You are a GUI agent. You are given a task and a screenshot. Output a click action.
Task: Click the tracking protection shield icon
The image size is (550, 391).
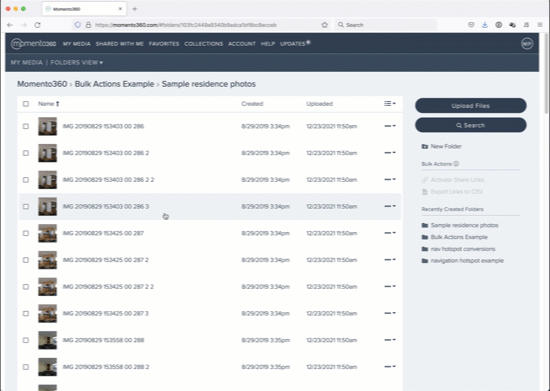(78, 25)
